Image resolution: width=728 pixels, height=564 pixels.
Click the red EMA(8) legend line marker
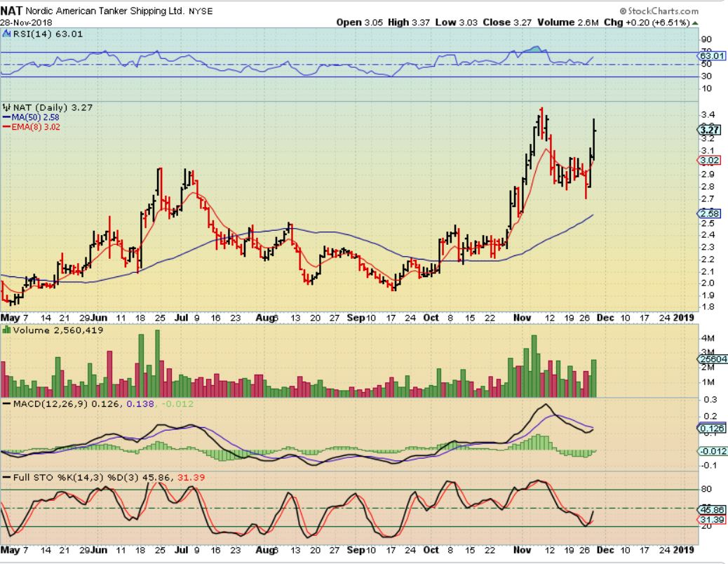pyautogui.click(x=6, y=127)
